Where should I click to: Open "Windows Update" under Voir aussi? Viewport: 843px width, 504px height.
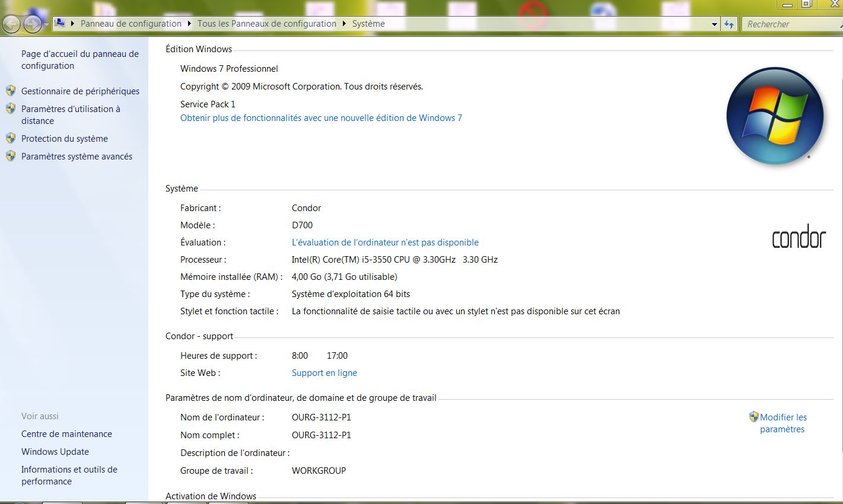coord(55,452)
